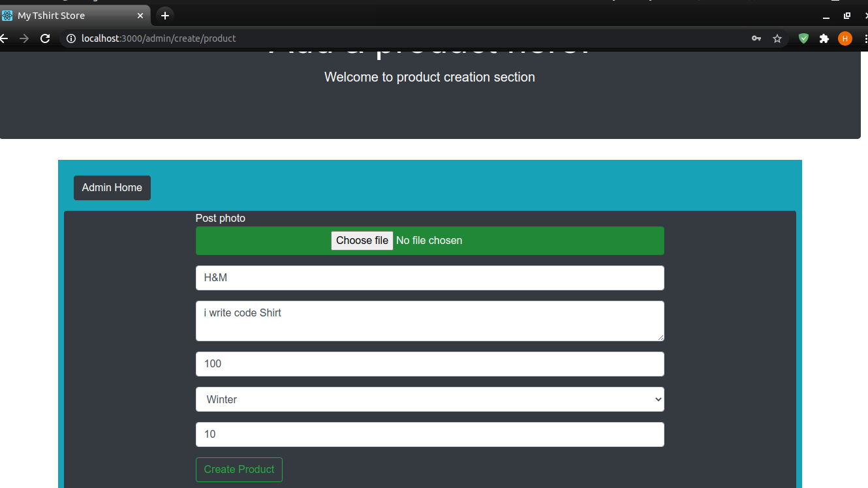Minimize the browser window
Screen dimensions: 868x488
click(x=826, y=16)
